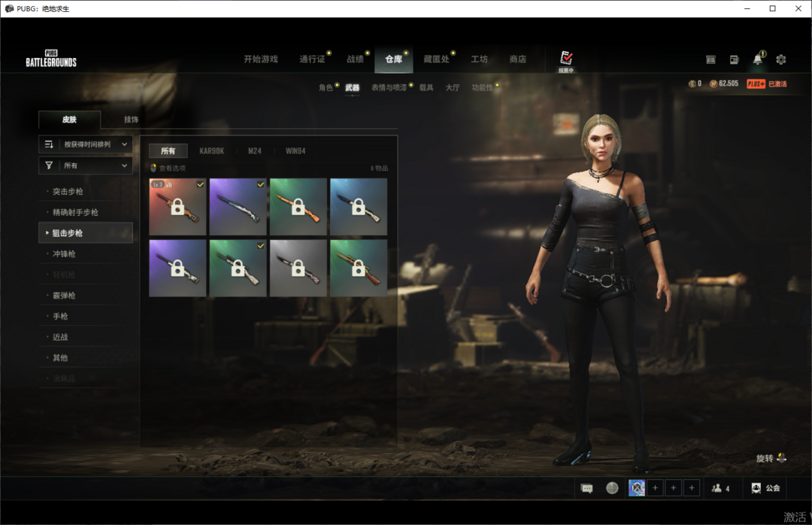Open the guild emblem icon next to 公会

756,487
